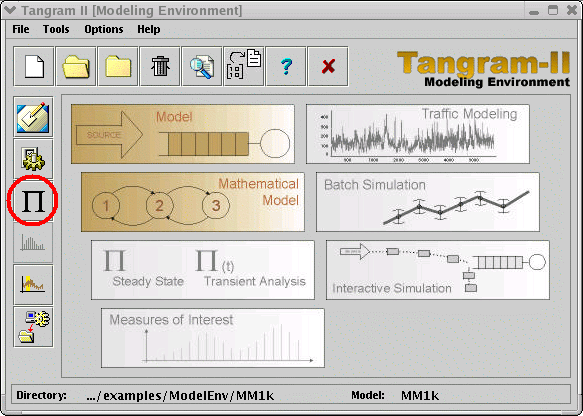Click the computer-to-folder simulation icon
Image resolution: width=583 pixels, height=416 pixels.
click(x=33, y=327)
